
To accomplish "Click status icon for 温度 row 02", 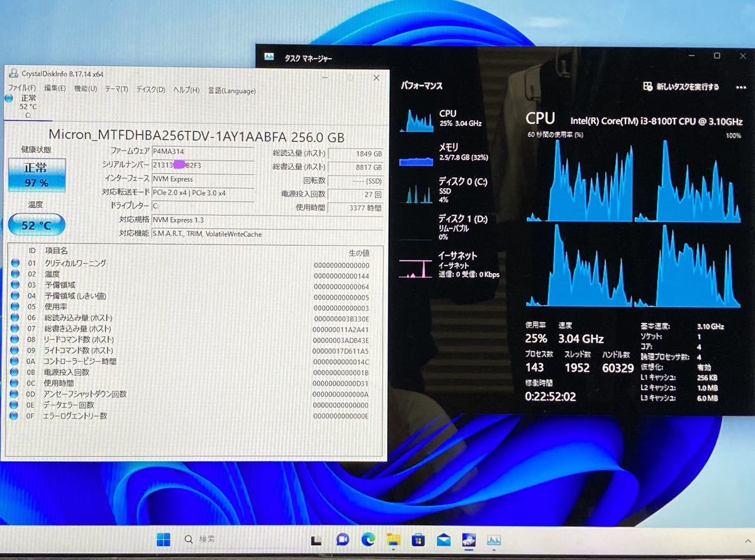I will point(15,274).
